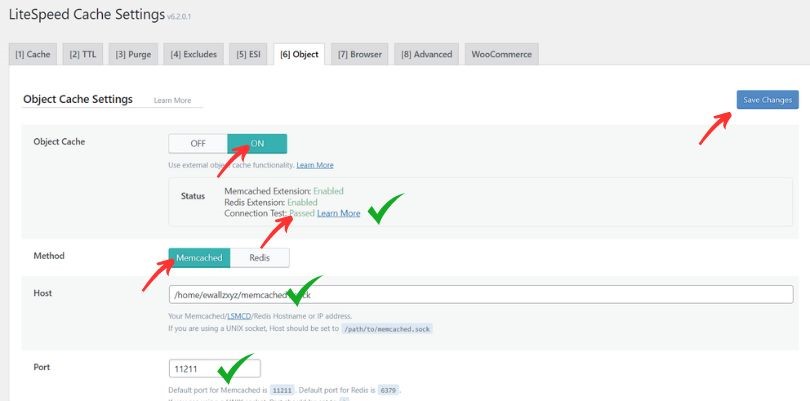
Task: Switch to the [2] TTL tab
Action: coord(83,54)
